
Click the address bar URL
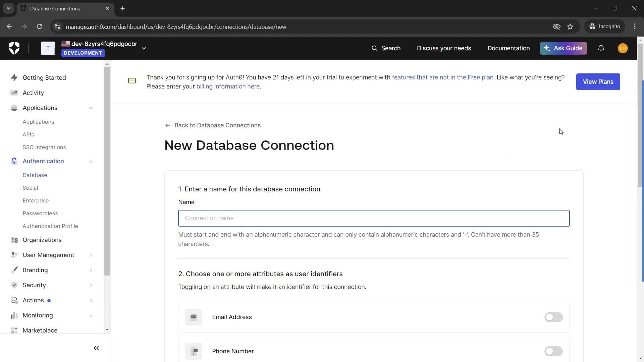[x=176, y=26]
